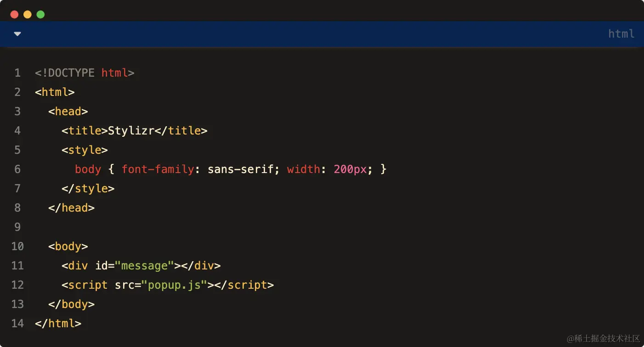Click the opening <html> tag on line 2
644x347 pixels.
click(x=55, y=92)
